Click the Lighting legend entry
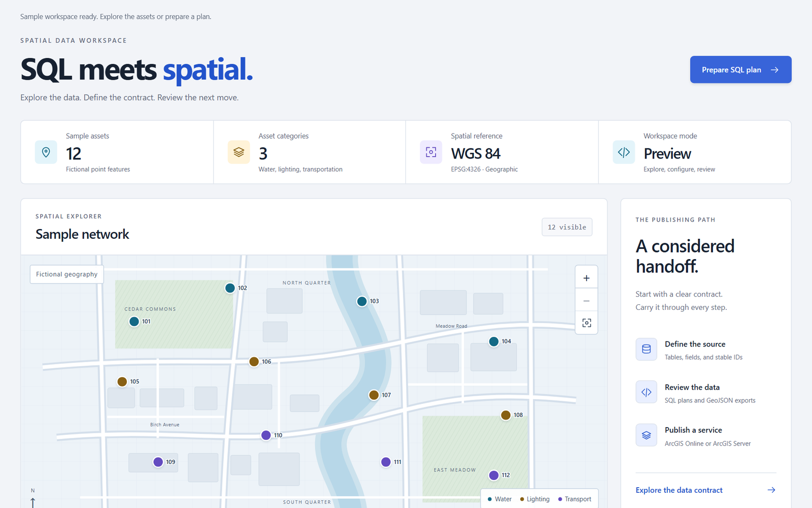This screenshot has width=812, height=508. (x=535, y=499)
